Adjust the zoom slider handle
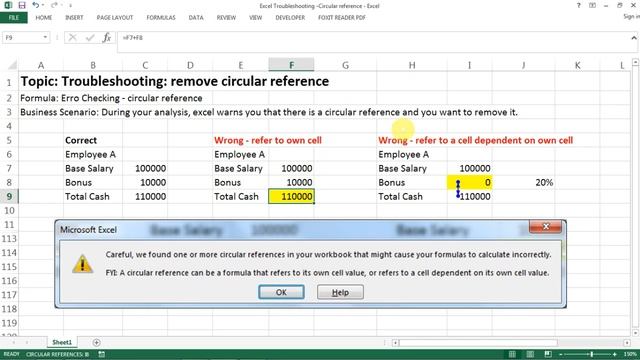Image resolution: width=640 pixels, height=360 pixels. tap(591, 354)
